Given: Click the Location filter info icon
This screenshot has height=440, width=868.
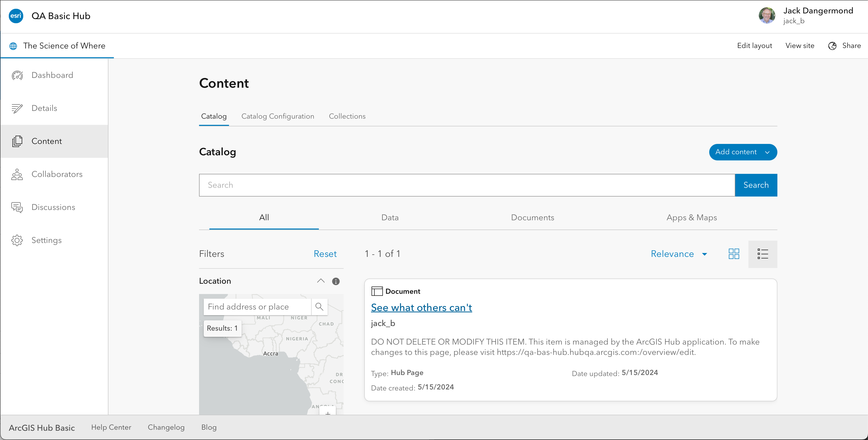Looking at the screenshot, I should coord(336,281).
